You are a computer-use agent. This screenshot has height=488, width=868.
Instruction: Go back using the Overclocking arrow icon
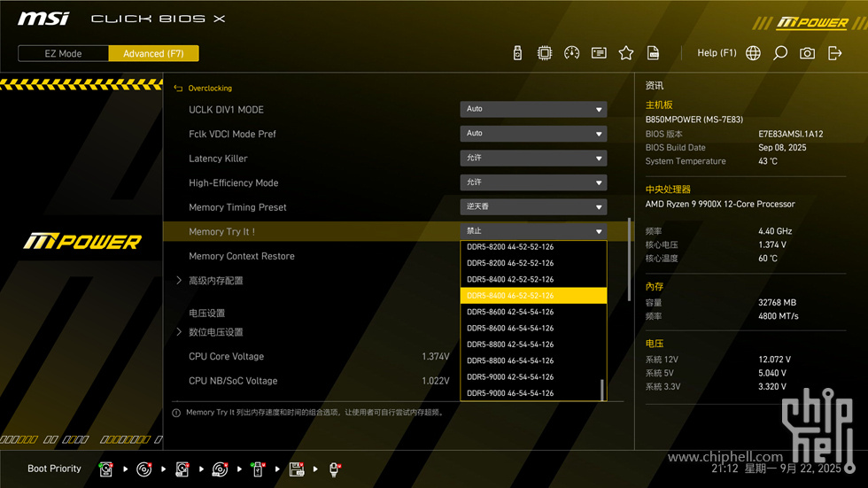[x=178, y=88]
